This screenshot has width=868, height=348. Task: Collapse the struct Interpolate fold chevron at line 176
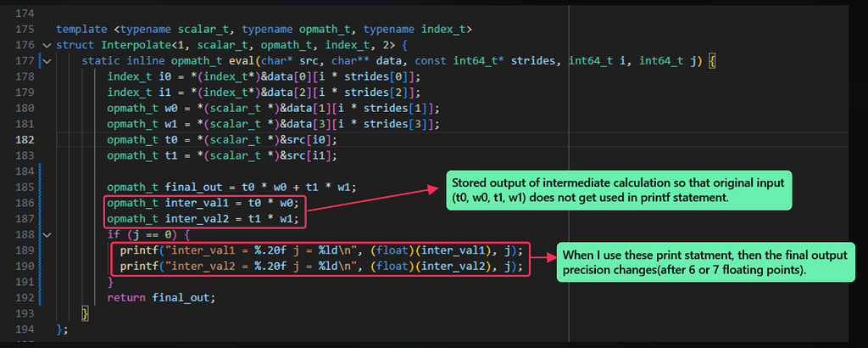(47, 45)
